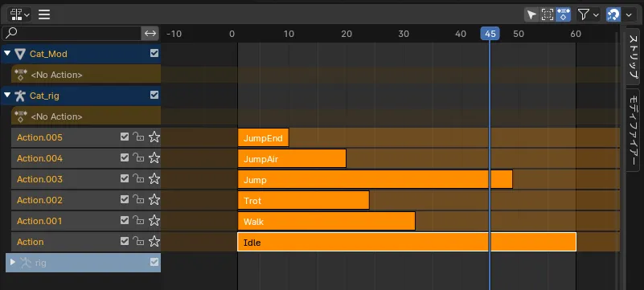The height and width of the screenshot is (290, 644).
Task: Open the ストリップ sidebar tab
Action: tap(634, 57)
